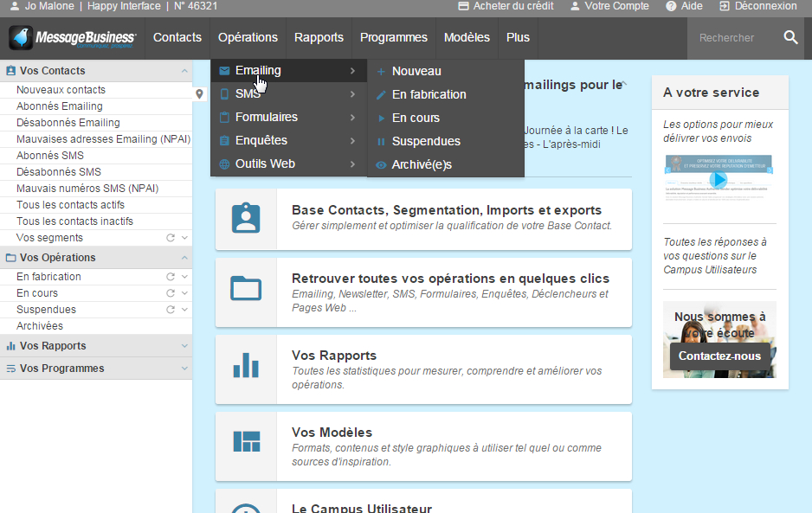Expand the Vos Rapports sidebar section

[x=184, y=346]
